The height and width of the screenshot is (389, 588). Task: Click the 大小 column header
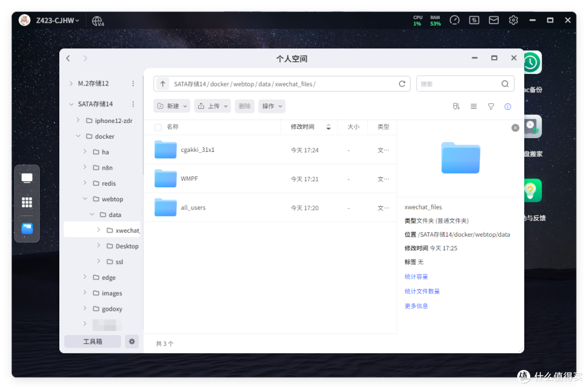(353, 127)
